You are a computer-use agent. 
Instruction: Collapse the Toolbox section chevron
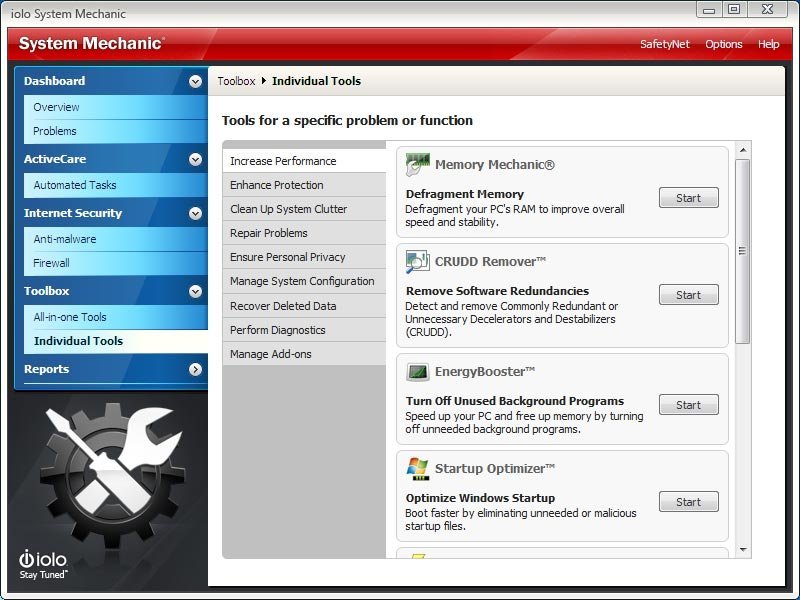coord(195,291)
